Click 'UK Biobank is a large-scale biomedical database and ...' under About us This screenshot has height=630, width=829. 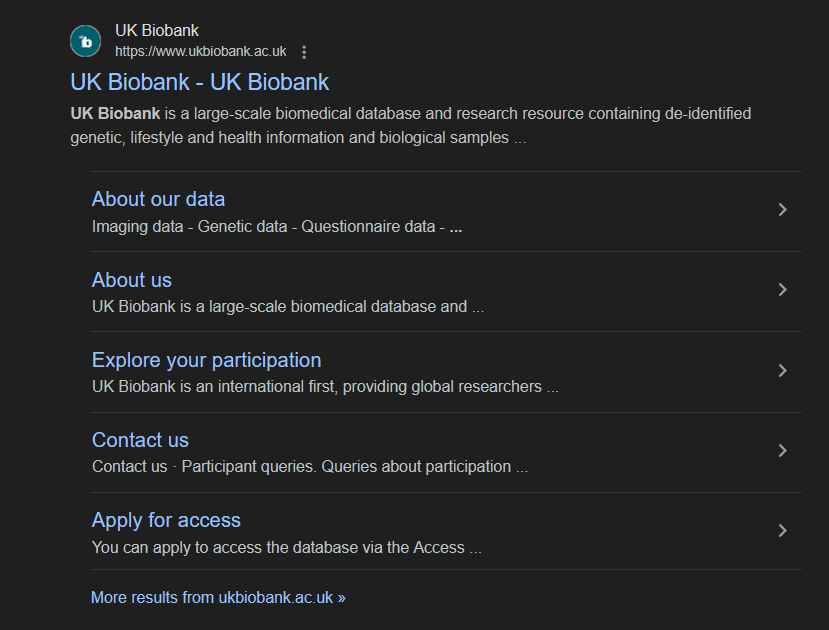click(288, 307)
